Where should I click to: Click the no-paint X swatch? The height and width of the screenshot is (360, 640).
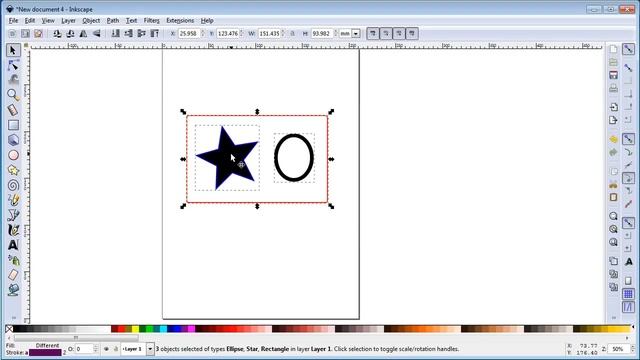click(9, 329)
